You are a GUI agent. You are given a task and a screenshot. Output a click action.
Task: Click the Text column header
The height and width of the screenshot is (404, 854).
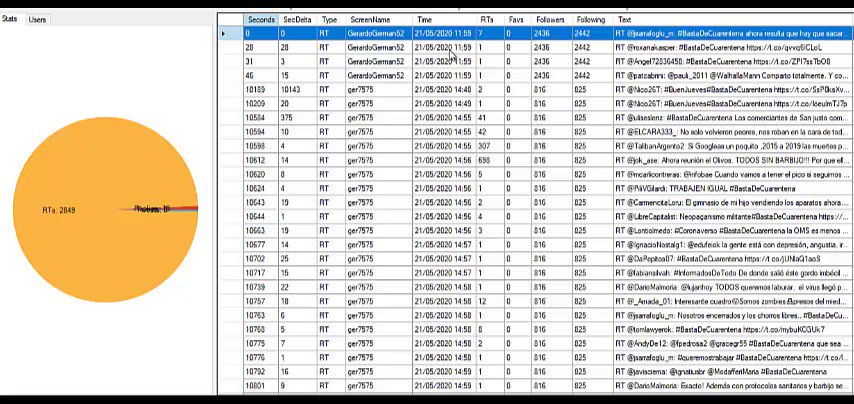click(733, 20)
